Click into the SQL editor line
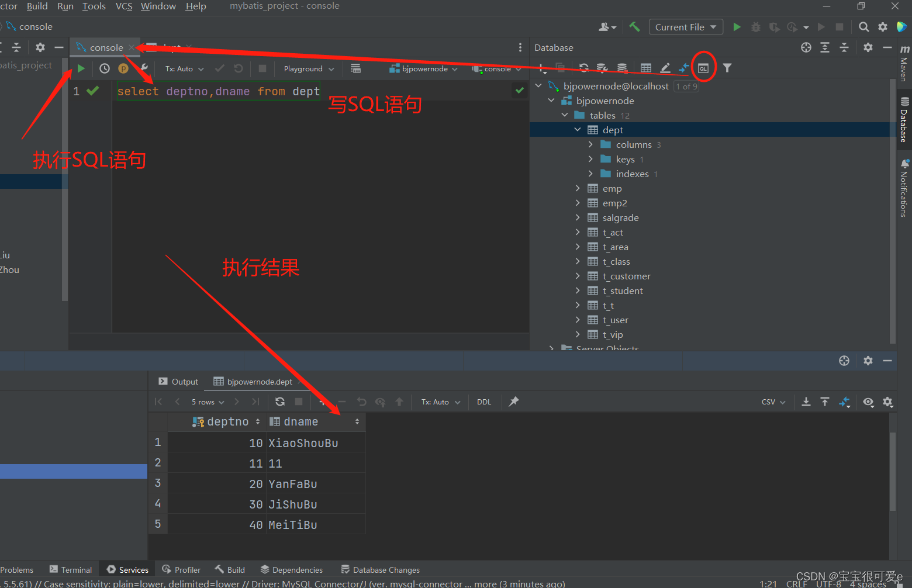The image size is (912, 588). 218,91
